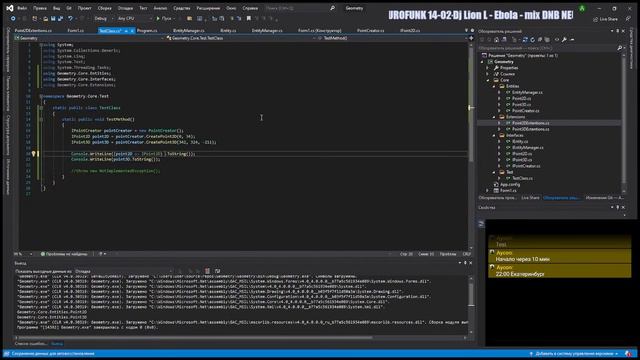Screen dimensions: 640x360
Task: Collapse the Interfaces folder in Solution Explorer
Action: coord(494,136)
